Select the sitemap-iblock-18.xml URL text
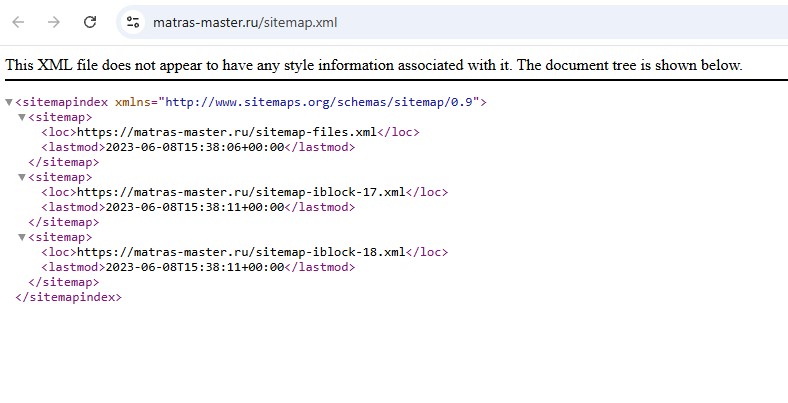Screen dimensions: 788x403 (x=241, y=252)
